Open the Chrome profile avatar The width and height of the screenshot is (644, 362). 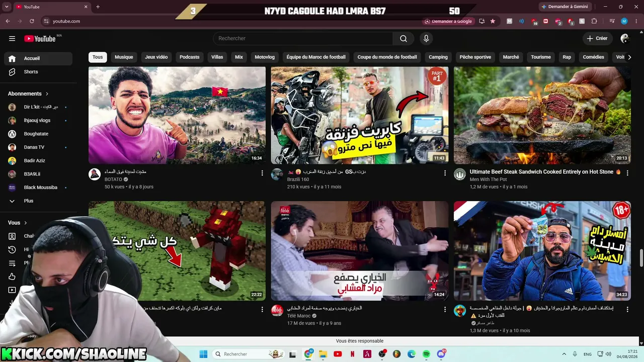(x=624, y=21)
